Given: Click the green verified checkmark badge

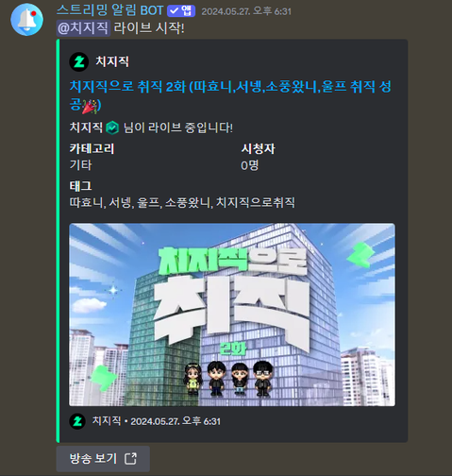Looking at the screenshot, I should pyautogui.click(x=112, y=127).
